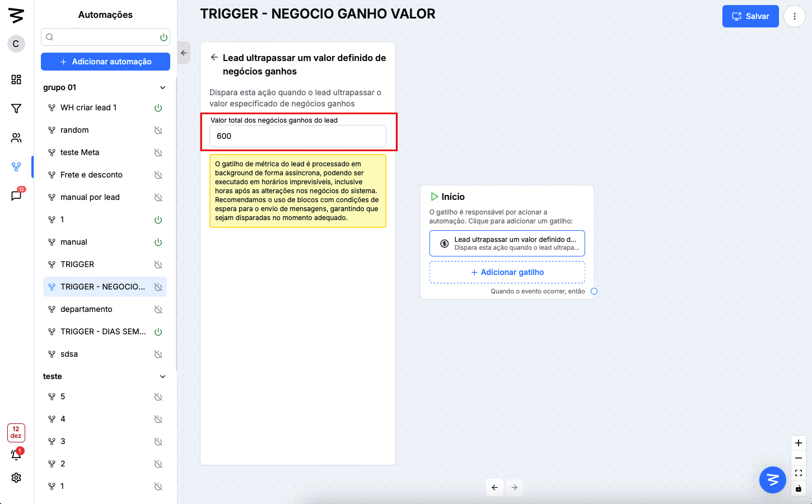The width and height of the screenshot is (812, 504).
Task: Collapse the 'teste' group
Action: [162, 376]
